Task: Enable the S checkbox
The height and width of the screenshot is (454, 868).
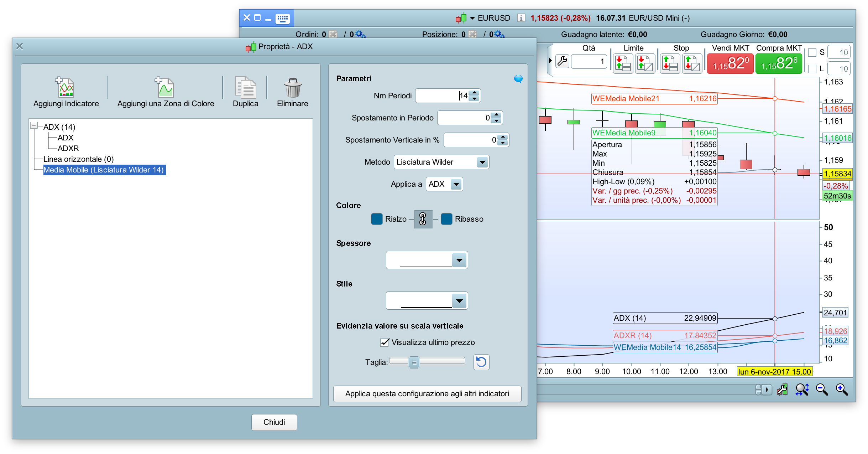Action: pyautogui.click(x=812, y=53)
